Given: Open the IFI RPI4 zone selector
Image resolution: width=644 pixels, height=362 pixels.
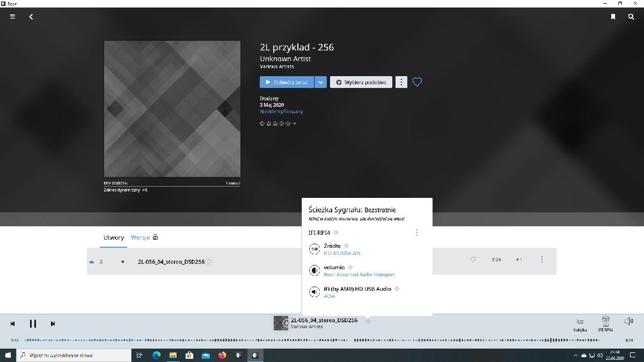Looking at the screenshot, I should click(x=605, y=324).
